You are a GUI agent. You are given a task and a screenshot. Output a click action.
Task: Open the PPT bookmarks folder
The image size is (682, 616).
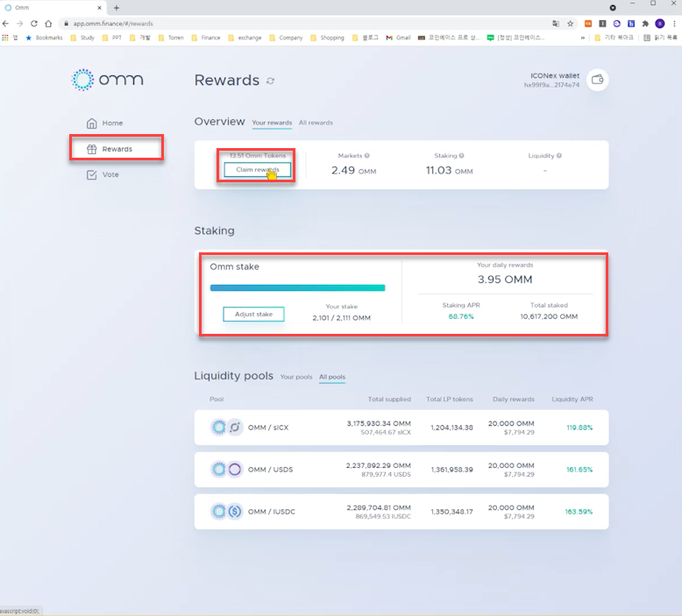(112, 38)
